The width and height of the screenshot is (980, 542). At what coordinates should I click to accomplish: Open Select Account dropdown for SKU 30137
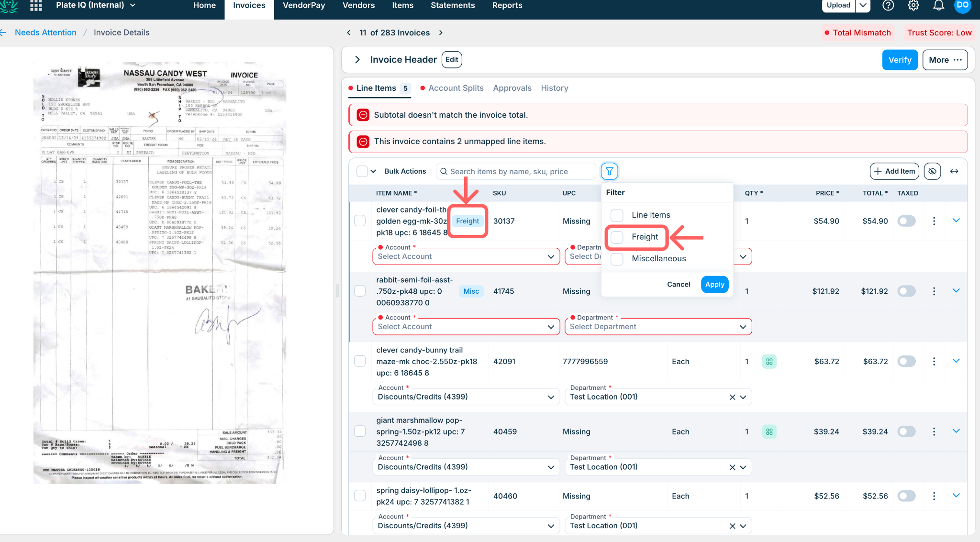coord(466,256)
